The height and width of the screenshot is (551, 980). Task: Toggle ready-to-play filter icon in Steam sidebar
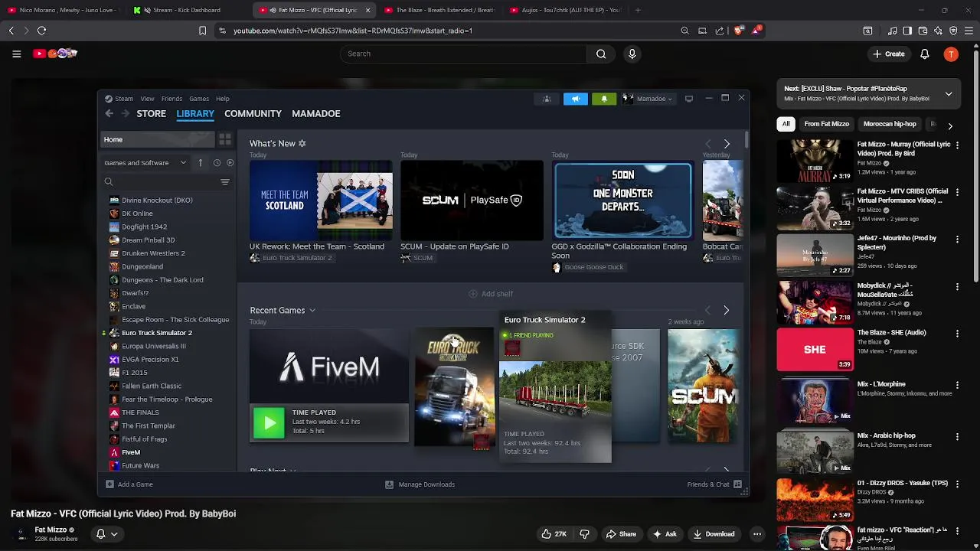pos(230,162)
